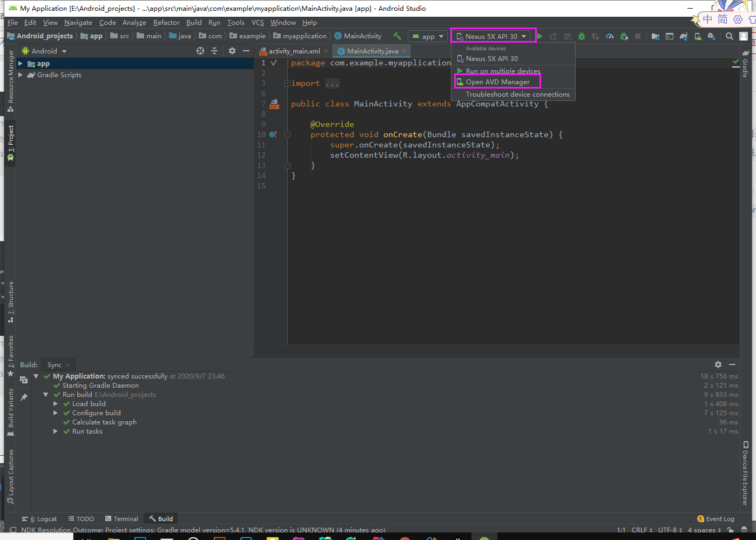
Task: Open the Android project view dropdown
Action: [x=44, y=51]
